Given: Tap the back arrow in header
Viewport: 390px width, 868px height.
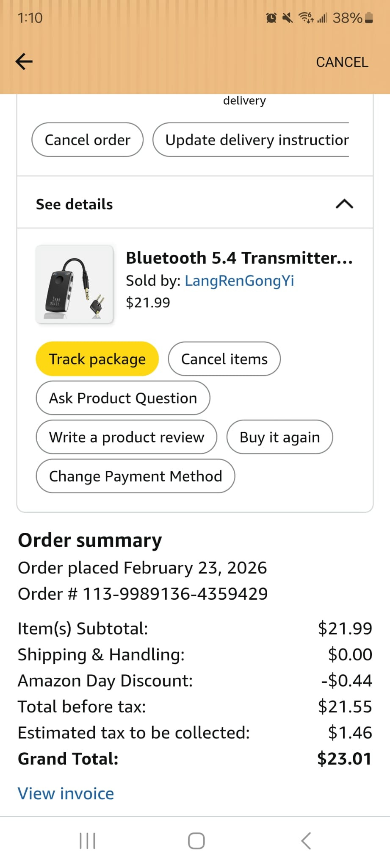Looking at the screenshot, I should pos(24,61).
